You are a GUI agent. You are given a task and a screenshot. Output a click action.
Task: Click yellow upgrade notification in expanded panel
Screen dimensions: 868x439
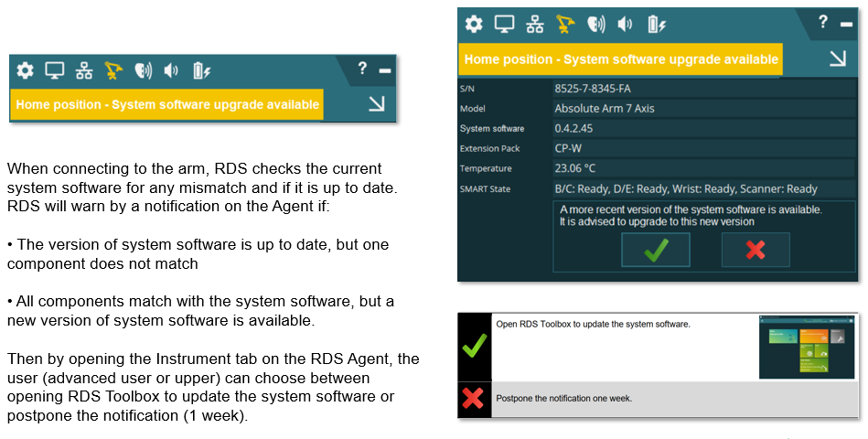[620, 59]
